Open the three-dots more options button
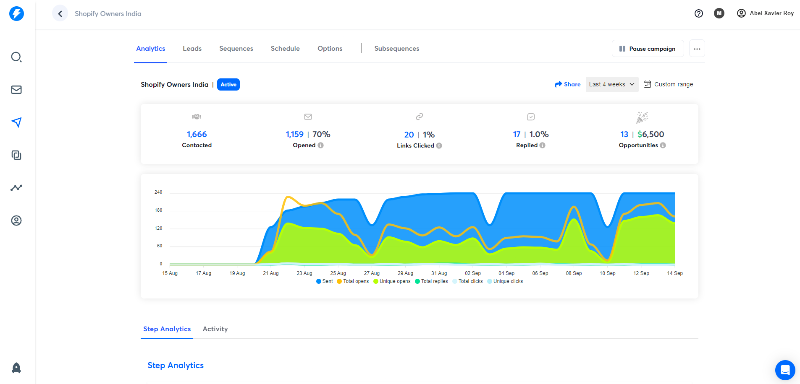 pos(697,49)
